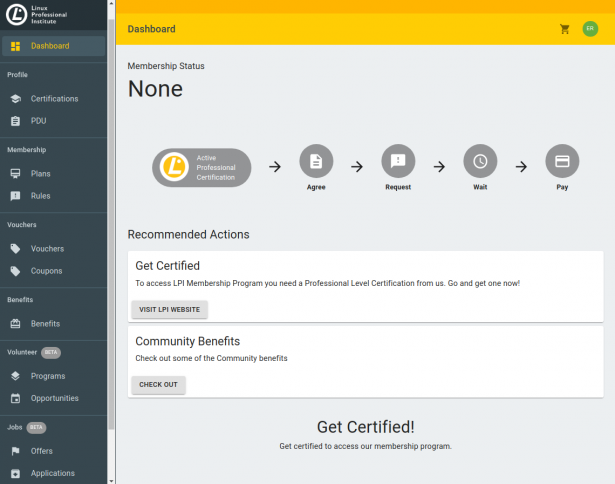
Task: Select the Request step icon
Action: tap(398, 161)
